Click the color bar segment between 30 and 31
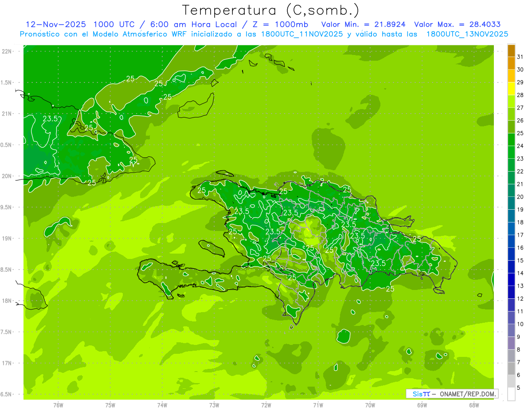532x411 pixels. (x=511, y=63)
